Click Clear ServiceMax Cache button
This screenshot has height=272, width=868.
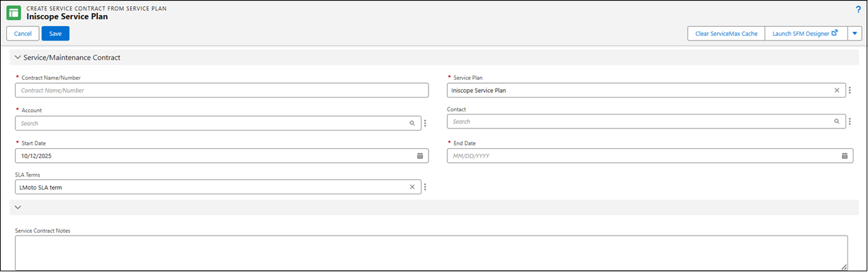726,34
